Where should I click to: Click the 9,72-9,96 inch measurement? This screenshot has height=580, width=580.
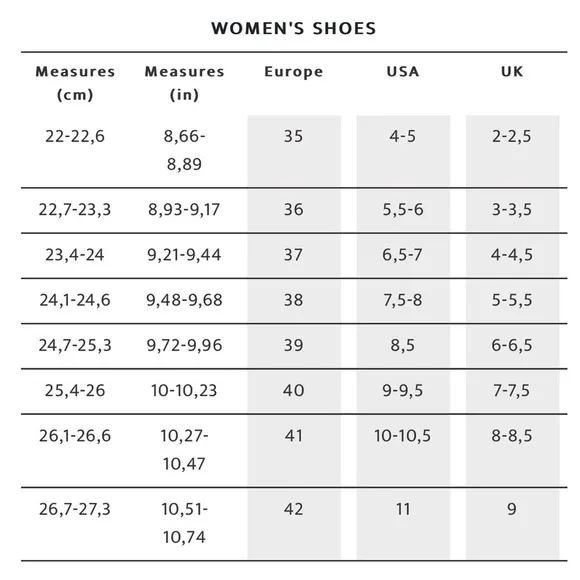[184, 345]
